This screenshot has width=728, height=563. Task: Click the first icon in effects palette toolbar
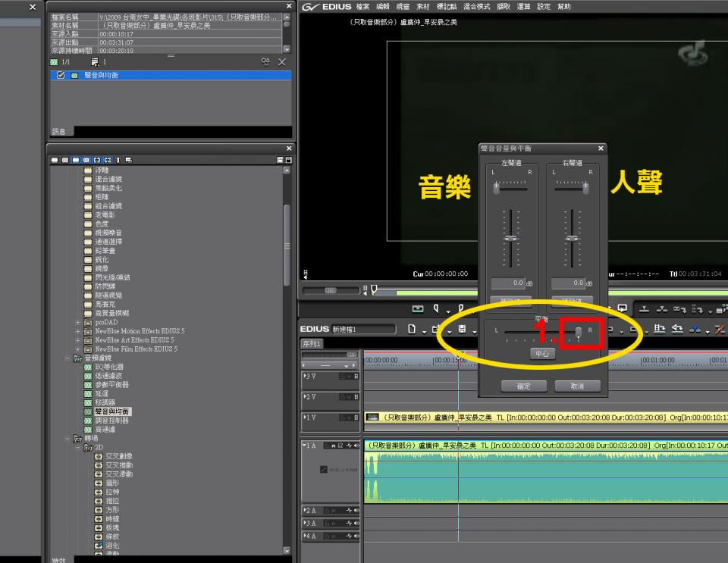click(55, 160)
